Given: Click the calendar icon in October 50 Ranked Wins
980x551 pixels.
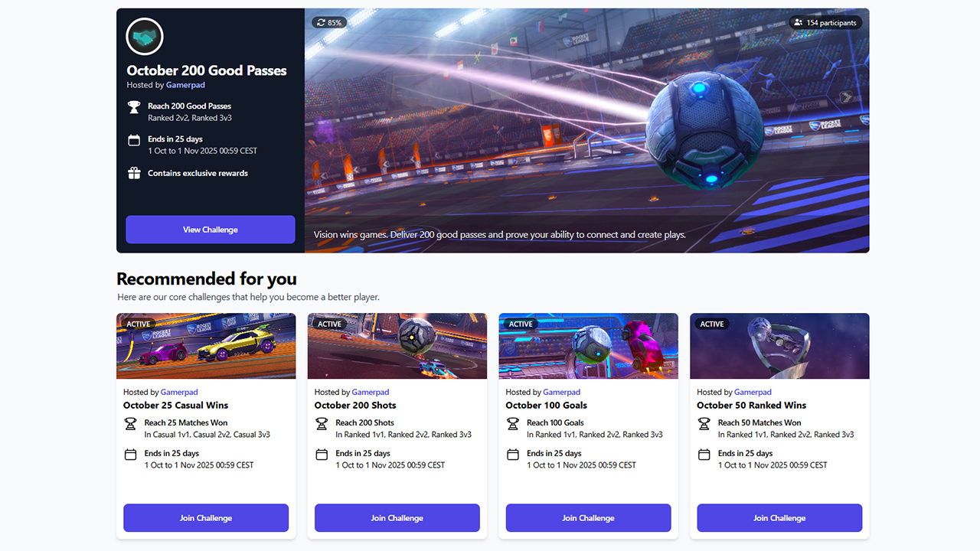Looking at the screenshot, I should [x=704, y=455].
